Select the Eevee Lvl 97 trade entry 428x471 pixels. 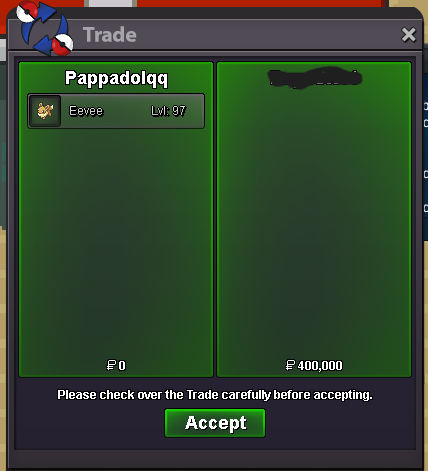[116, 111]
